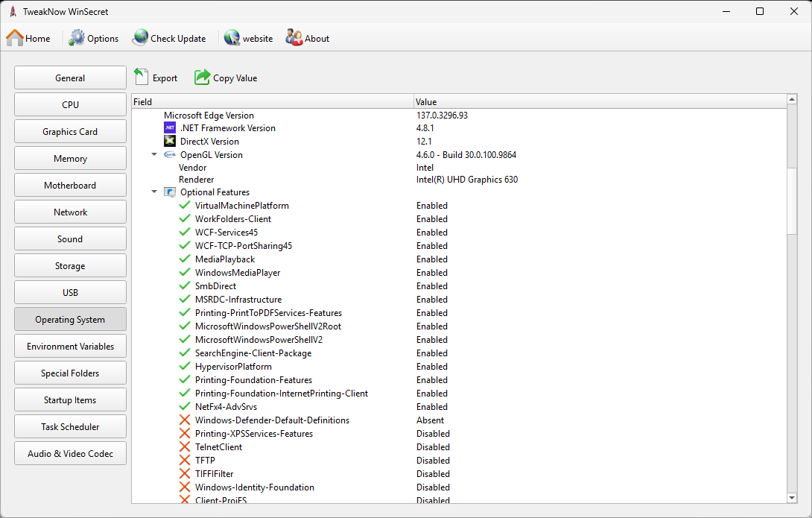812x518 pixels.
Task: Open the Graphics Card section
Action: 71,132
